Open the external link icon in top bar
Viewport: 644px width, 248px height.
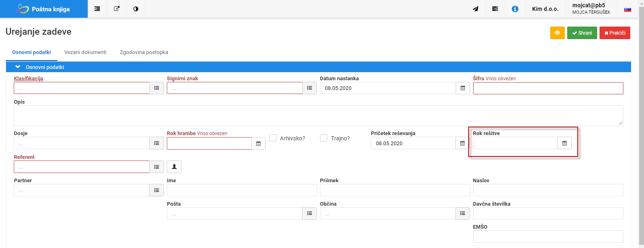117,9
